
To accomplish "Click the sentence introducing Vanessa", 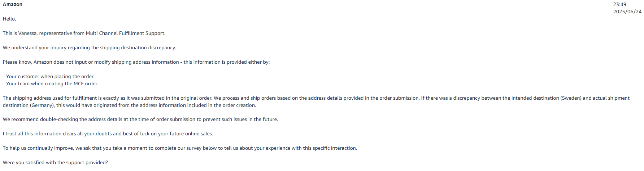I will (x=84, y=33).
